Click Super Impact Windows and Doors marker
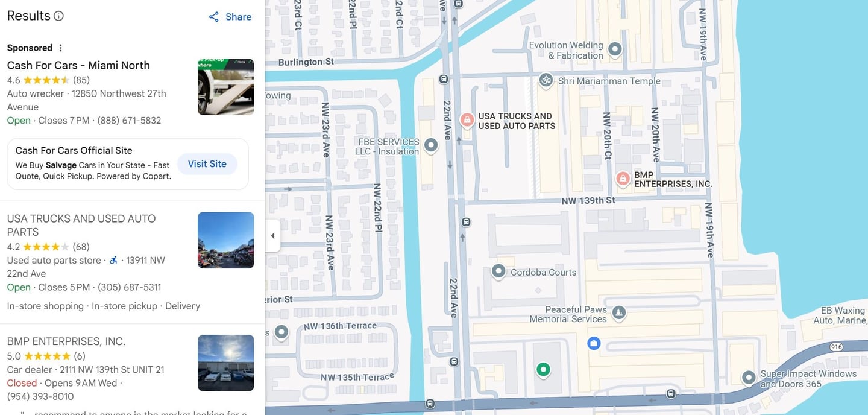The height and width of the screenshot is (415, 868). 749,378
